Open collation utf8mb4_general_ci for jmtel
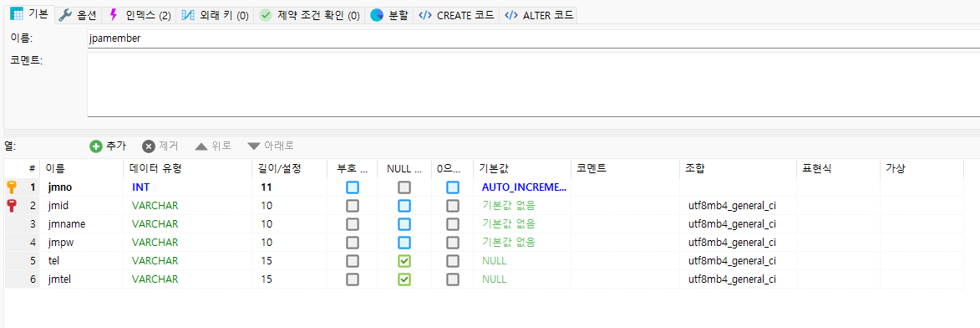 click(x=732, y=279)
